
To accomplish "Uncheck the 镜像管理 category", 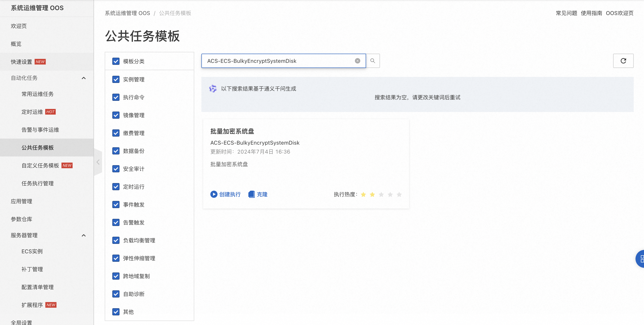I will tap(116, 115).
